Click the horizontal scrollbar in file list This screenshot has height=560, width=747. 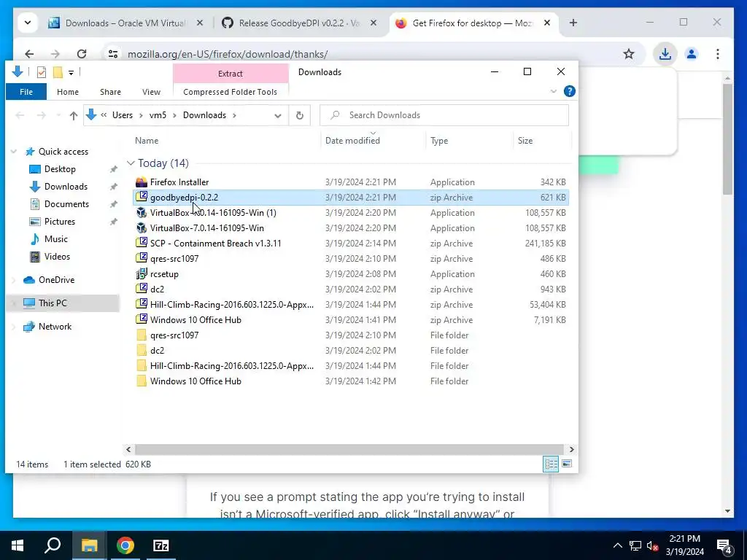349,449
